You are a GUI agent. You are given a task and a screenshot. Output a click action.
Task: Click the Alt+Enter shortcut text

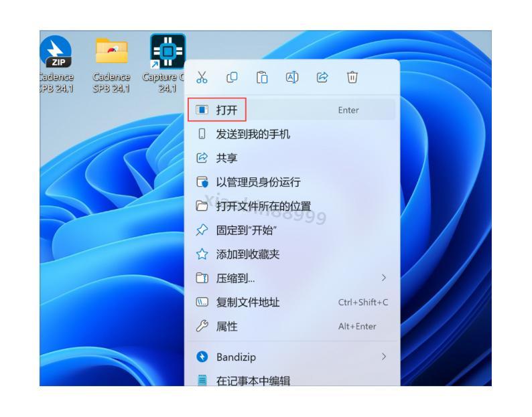[x=357, y=326]
